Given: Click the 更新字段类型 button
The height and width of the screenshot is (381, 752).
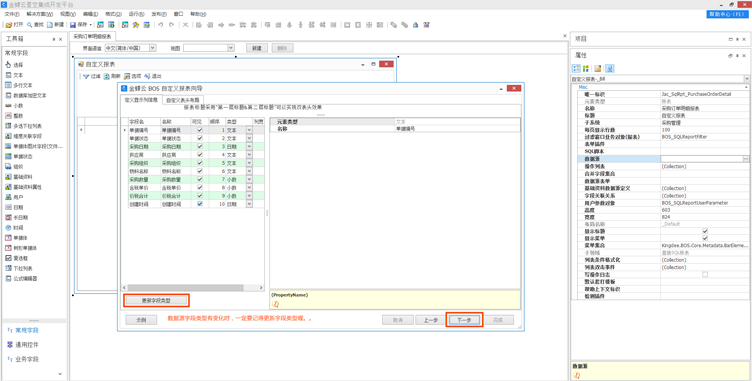Looking at the screenshot, I should (x=156, y=300).
